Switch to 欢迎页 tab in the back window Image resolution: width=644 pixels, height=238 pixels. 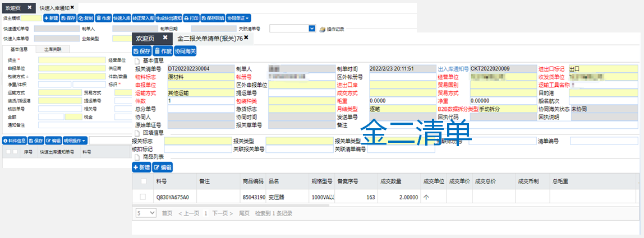[13, 8]
